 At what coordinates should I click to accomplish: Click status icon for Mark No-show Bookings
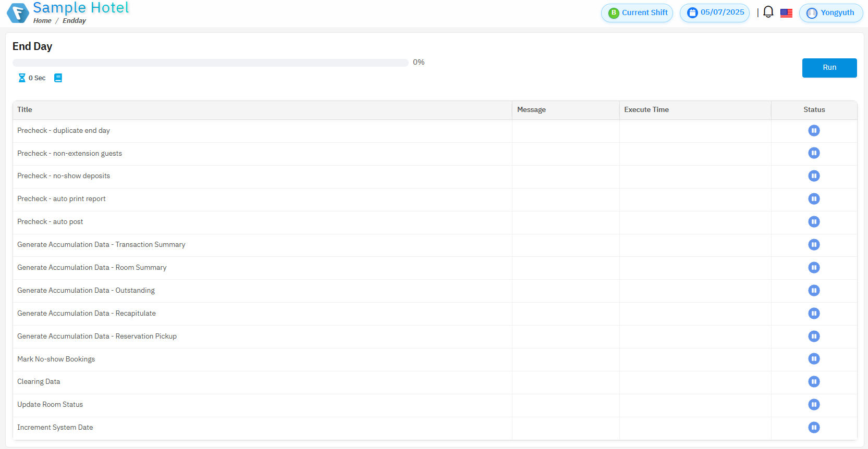coord(813,359)
